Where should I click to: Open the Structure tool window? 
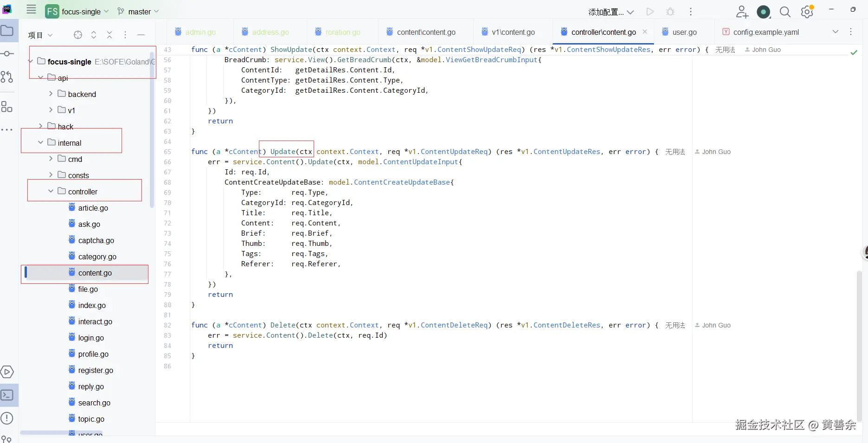pos(7,107)
